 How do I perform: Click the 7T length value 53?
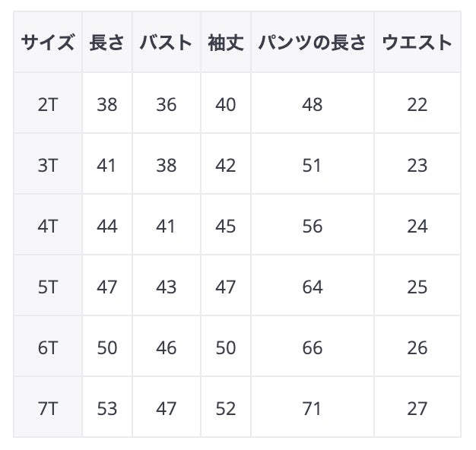click(x=107, y=408)
